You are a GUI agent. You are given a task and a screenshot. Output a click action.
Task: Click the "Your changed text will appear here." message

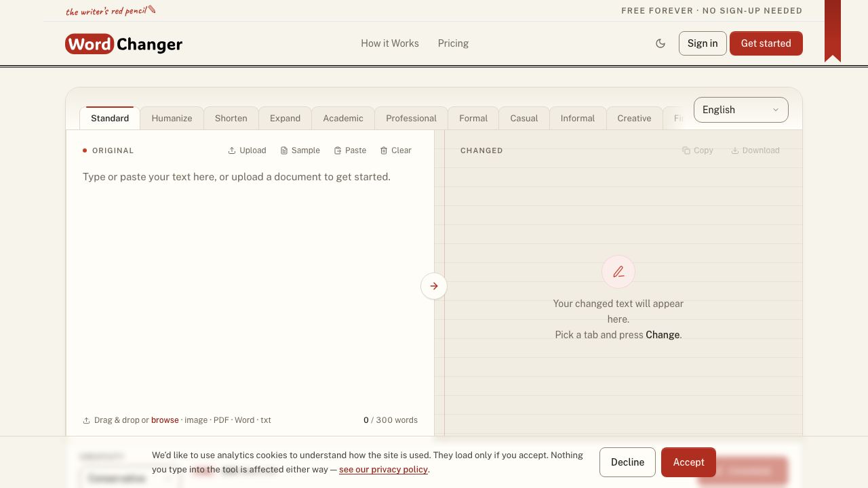(618, 311)
